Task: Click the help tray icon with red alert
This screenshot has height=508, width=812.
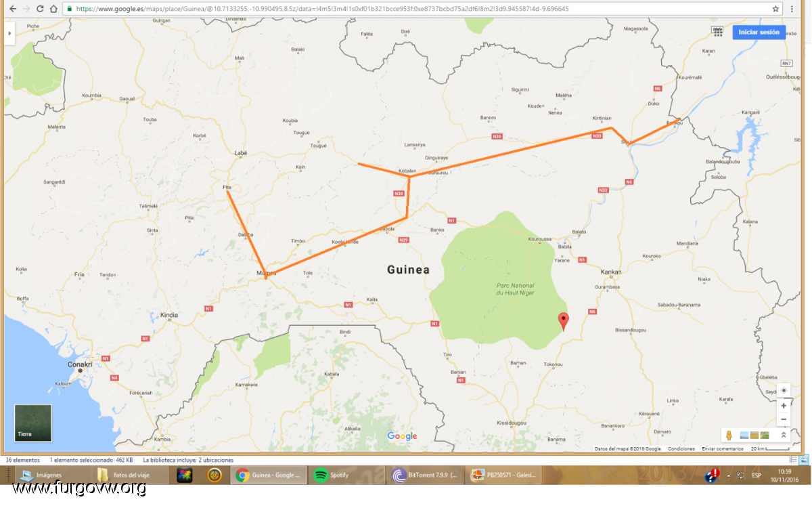Action: click(711, 475)
